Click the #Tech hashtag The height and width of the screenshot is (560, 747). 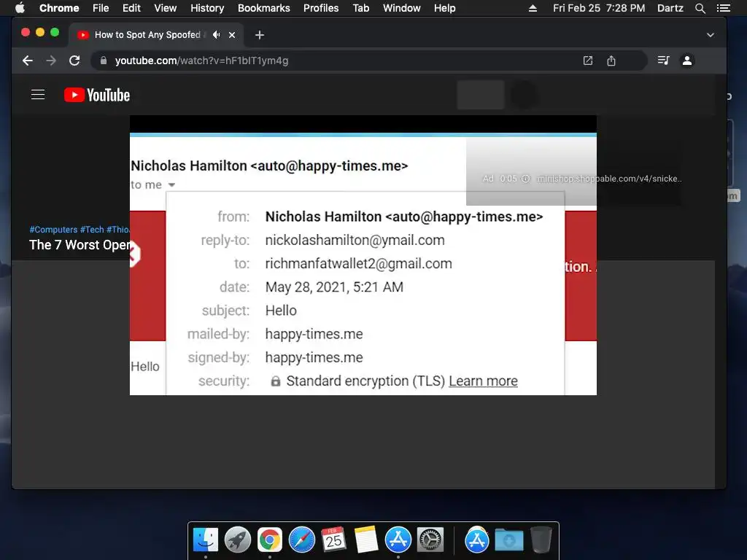pyautogui.click(x=92, y=230)
